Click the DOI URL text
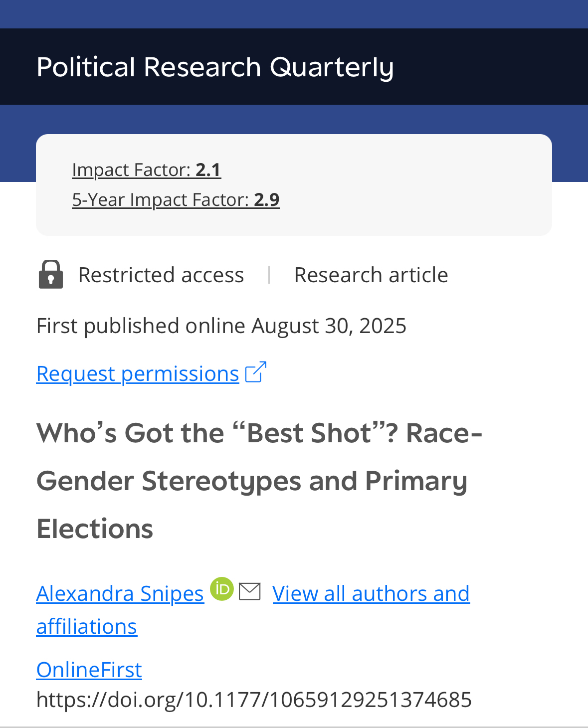The image size is (588, 728). pyautogui.click(x=254, y=700)
